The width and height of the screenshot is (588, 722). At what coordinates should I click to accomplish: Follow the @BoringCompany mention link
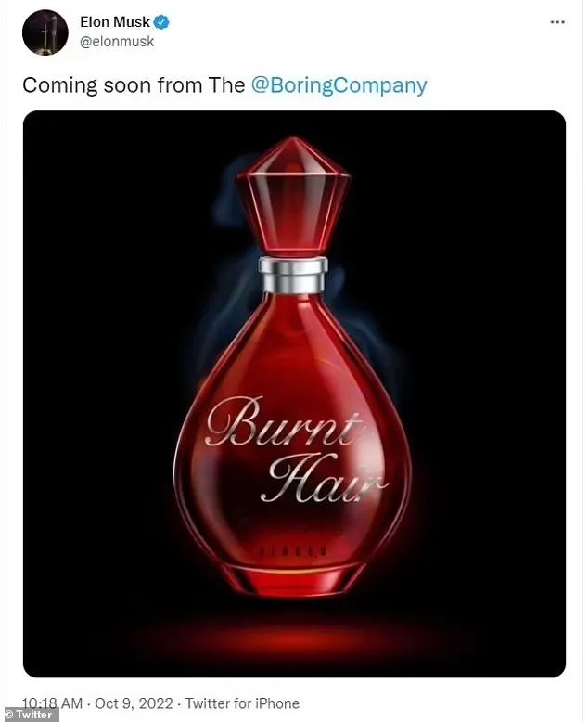coord(339,85)
